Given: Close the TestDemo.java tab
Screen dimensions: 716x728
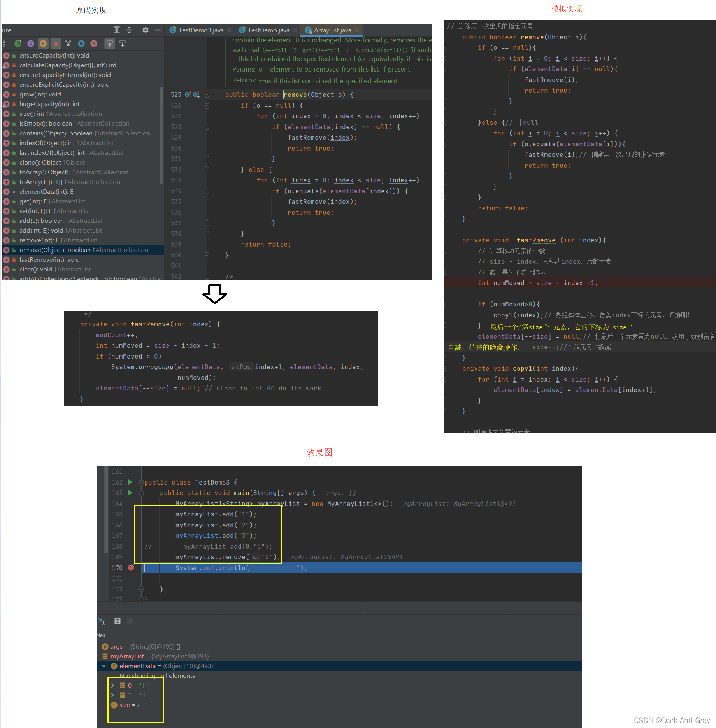Looking at the screenshot, I should click(295, 30).
